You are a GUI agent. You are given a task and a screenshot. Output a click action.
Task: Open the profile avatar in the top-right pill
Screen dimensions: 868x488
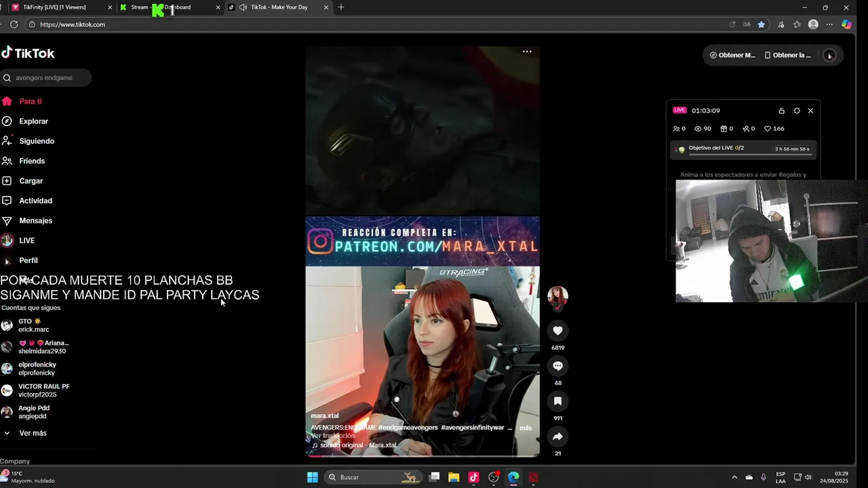click(x=829, y=56)
